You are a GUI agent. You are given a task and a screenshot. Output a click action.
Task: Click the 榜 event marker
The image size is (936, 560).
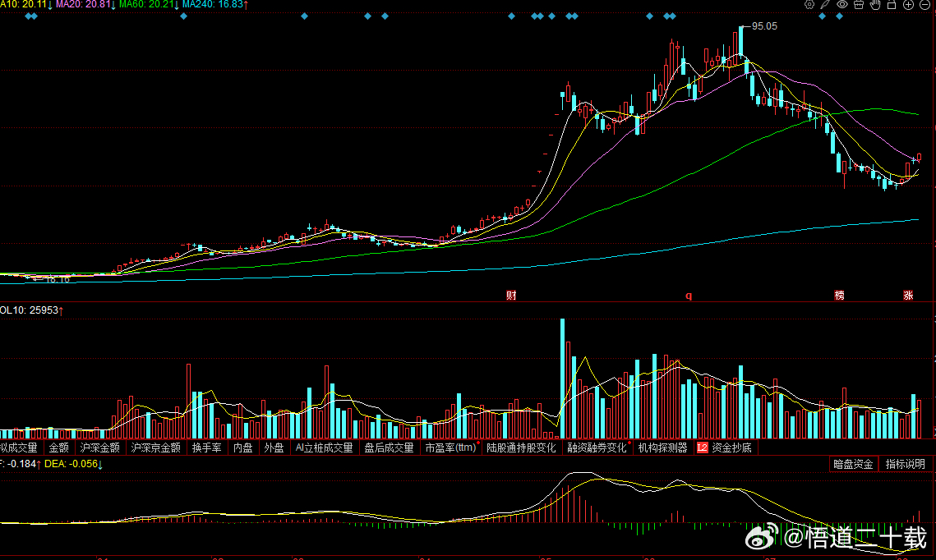[839, 296]
